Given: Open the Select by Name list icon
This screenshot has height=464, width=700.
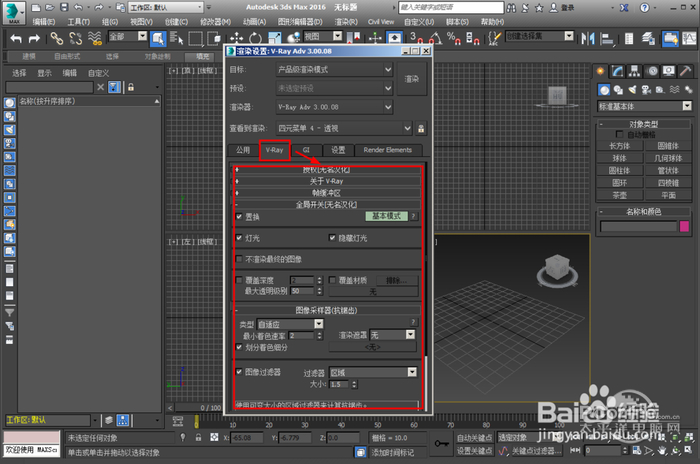Looking at the screenshot, I should (x=177, y=38).
